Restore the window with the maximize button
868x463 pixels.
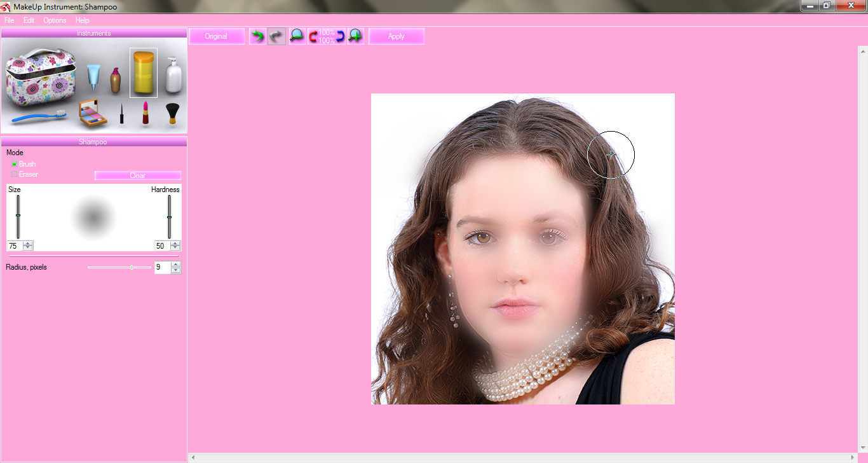pyautogui.click(x=827, y=6)
